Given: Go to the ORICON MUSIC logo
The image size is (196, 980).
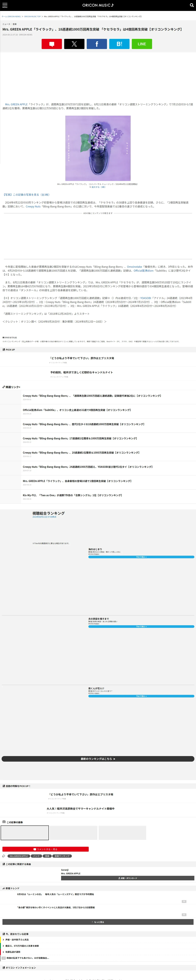Looking at the screenshot, I should tap(98, 5).
